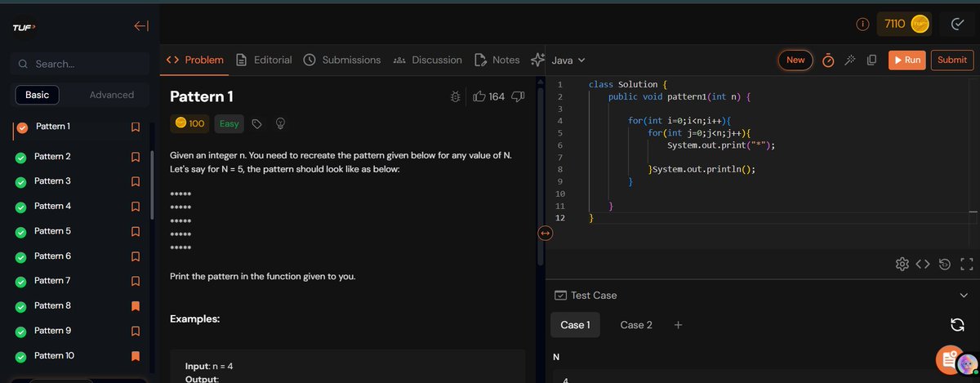Open the checkmark progress icon top right
The image size is (980, 383).
(x=958, y=24)
